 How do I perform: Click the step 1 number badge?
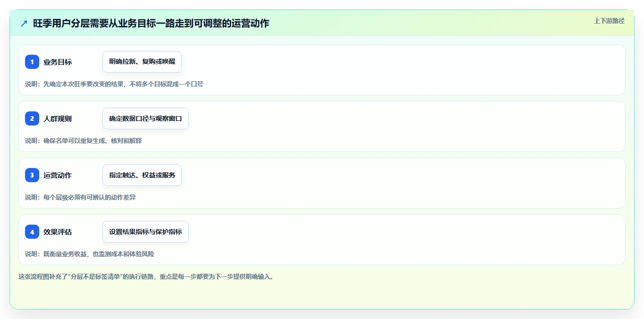32,62
